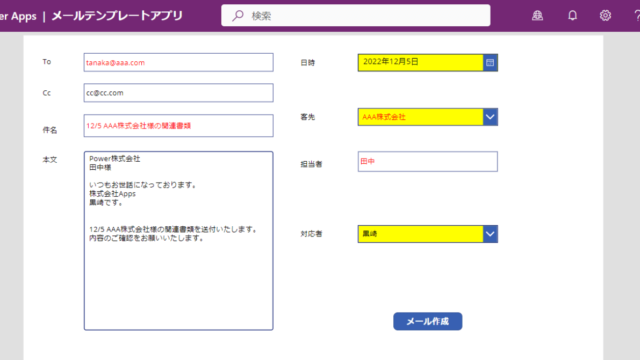
Task: Click the Cc label
Action: 47,93
